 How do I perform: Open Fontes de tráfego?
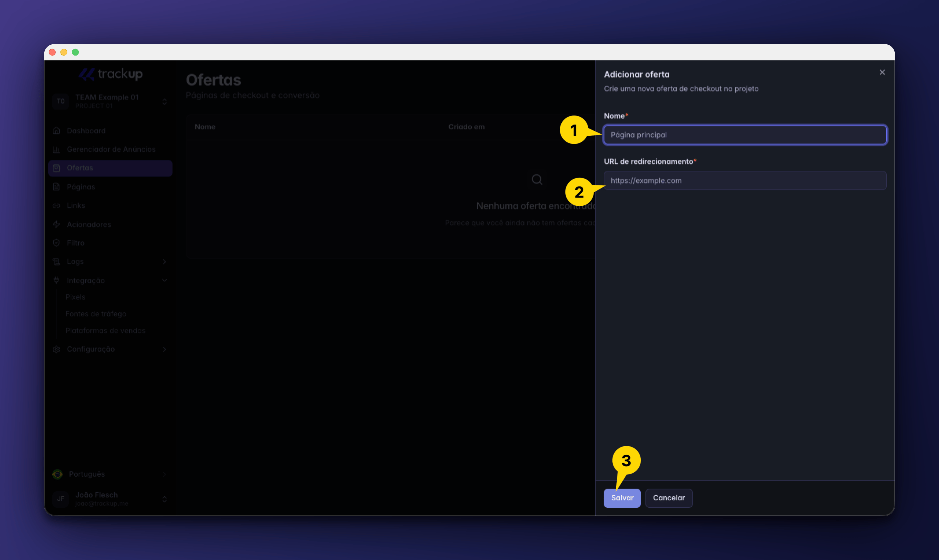coord(95,314)
